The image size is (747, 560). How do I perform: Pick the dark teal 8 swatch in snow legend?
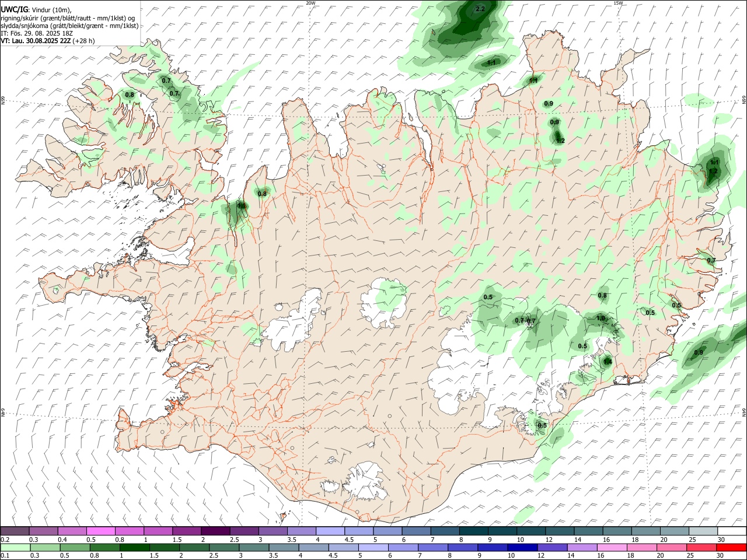(x=474, y=531)
